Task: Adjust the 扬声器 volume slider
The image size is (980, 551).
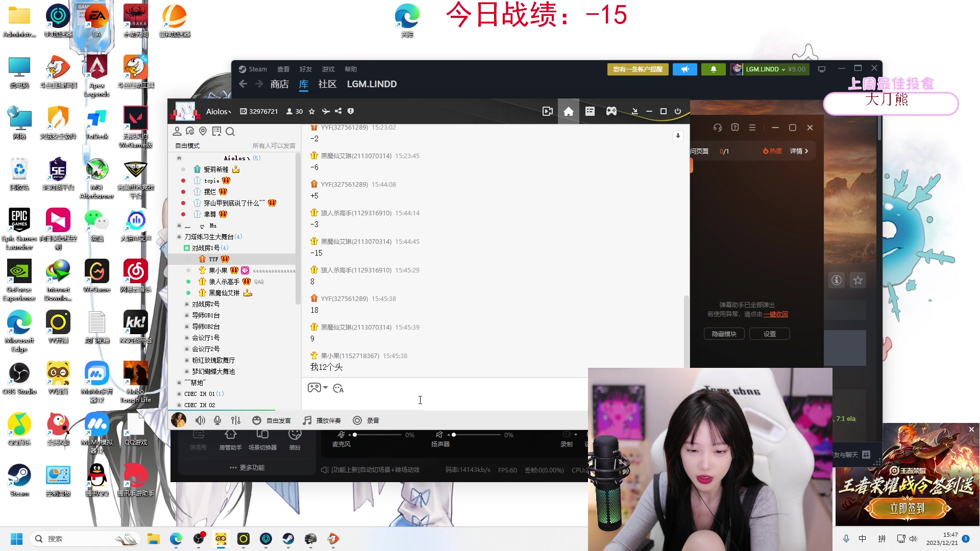Action: [476, 435]
